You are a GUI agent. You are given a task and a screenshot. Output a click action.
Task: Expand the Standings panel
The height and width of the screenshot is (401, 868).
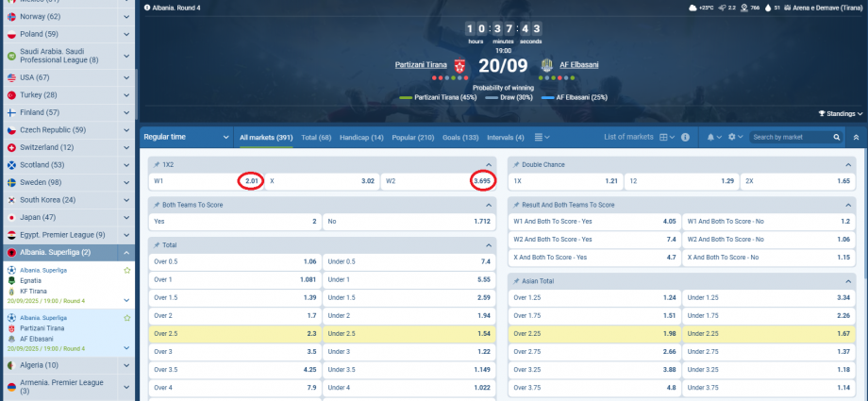coord(841,113)
